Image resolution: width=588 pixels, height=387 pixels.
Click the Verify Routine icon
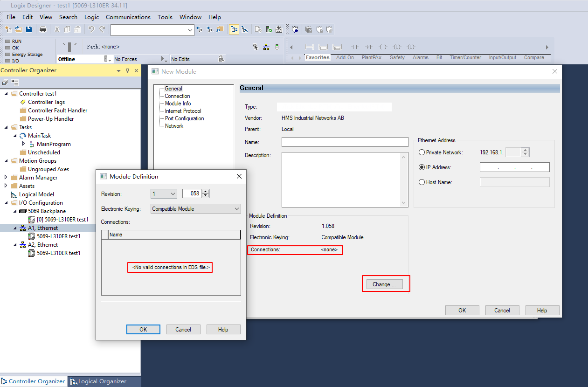258,29
